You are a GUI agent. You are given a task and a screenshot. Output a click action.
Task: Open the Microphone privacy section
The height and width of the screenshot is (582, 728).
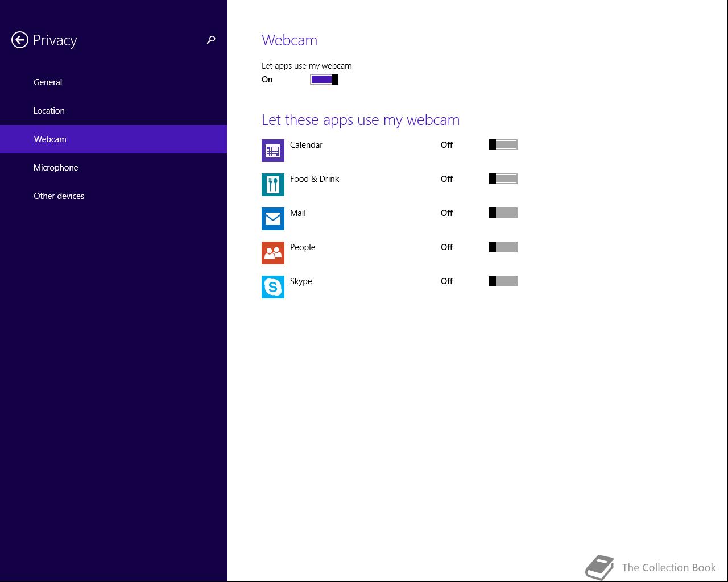pos(114,168)
